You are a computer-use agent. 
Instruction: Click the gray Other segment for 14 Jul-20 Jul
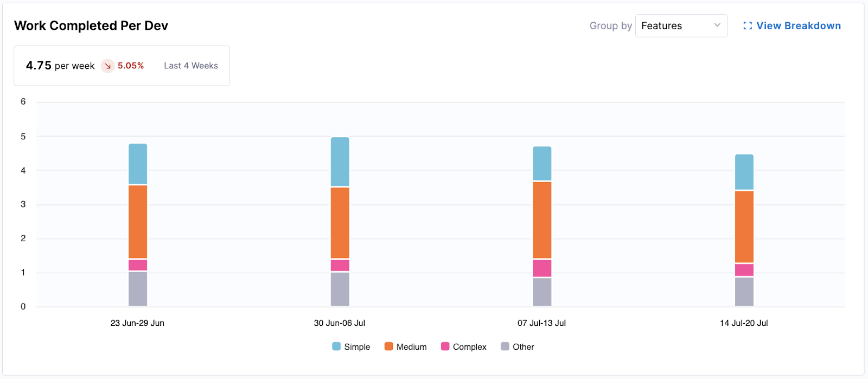click(744, 292)
